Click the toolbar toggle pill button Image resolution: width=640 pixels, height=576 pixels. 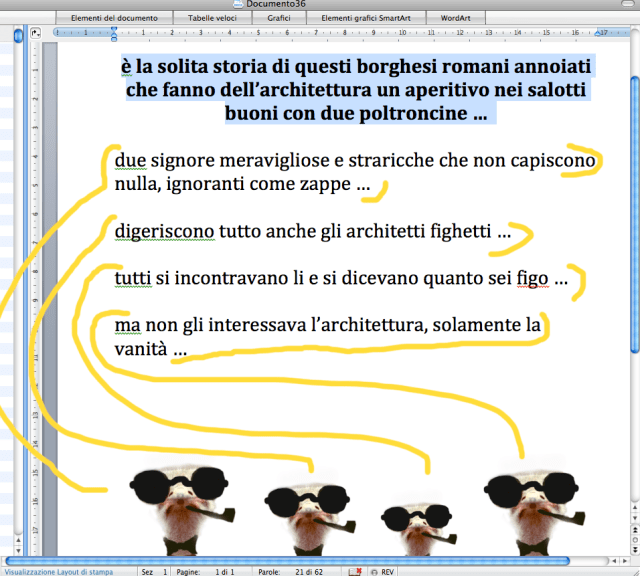(x=627, y=5)
